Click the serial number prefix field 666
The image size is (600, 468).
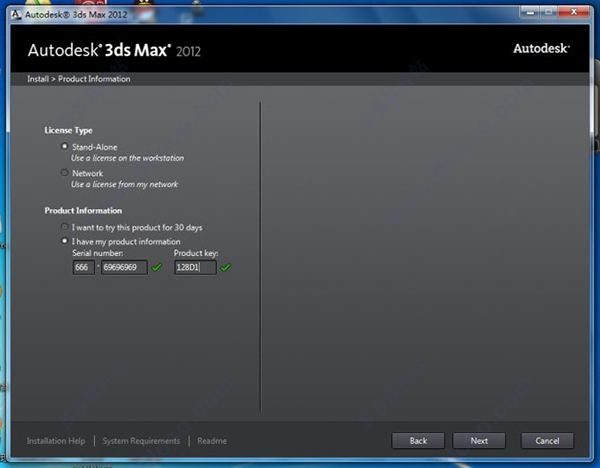point(83,267)
